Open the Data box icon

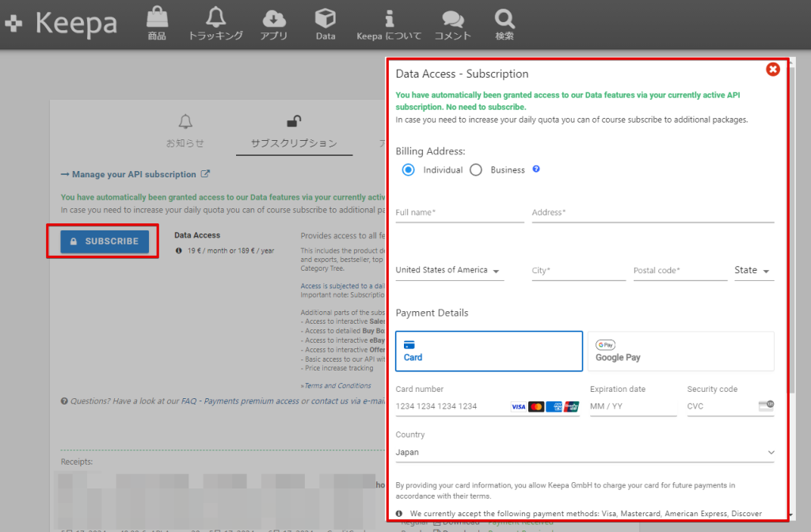tap(325, 19)
